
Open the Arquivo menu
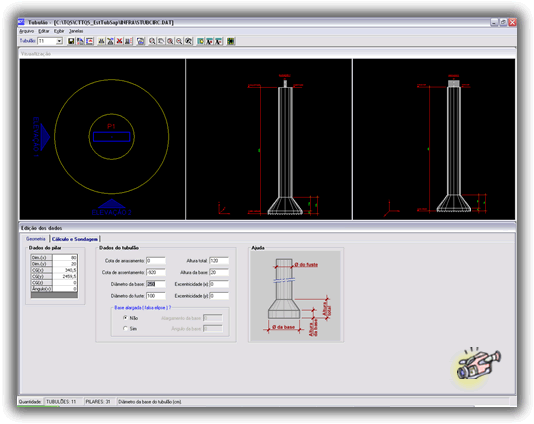click(x=27, y=31)
